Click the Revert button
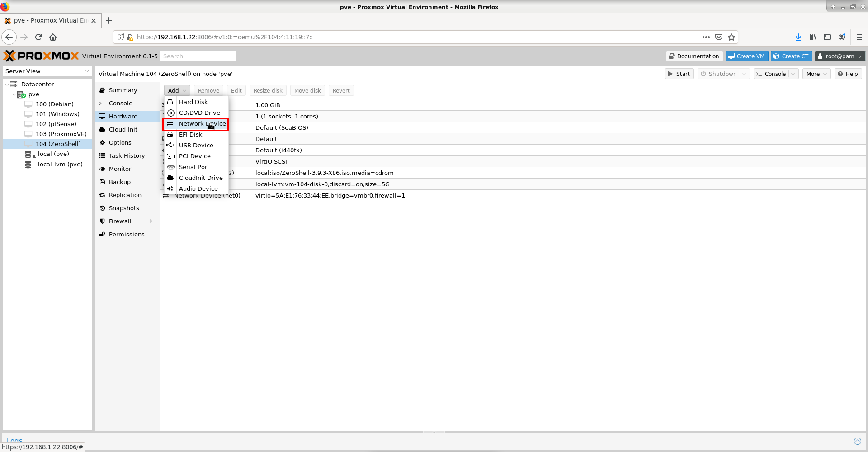The image size is (868, 452). [341, 90]
